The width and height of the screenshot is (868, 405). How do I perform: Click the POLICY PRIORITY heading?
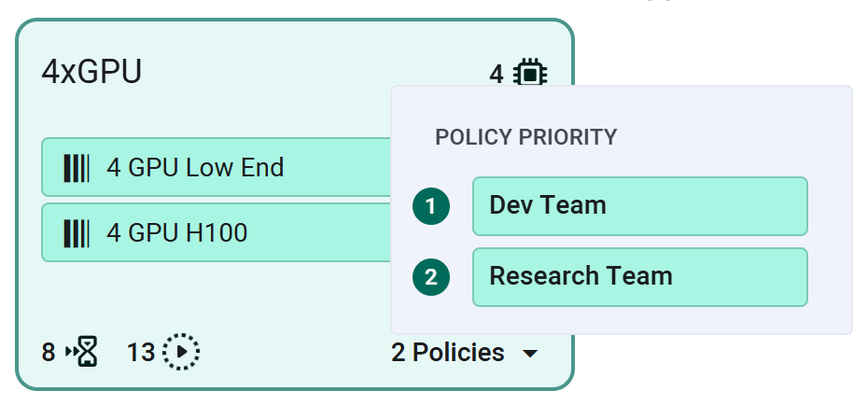(526, 137)
